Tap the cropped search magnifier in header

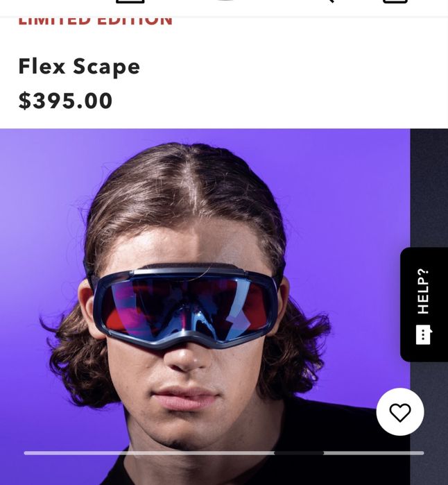tap(329, 1)
